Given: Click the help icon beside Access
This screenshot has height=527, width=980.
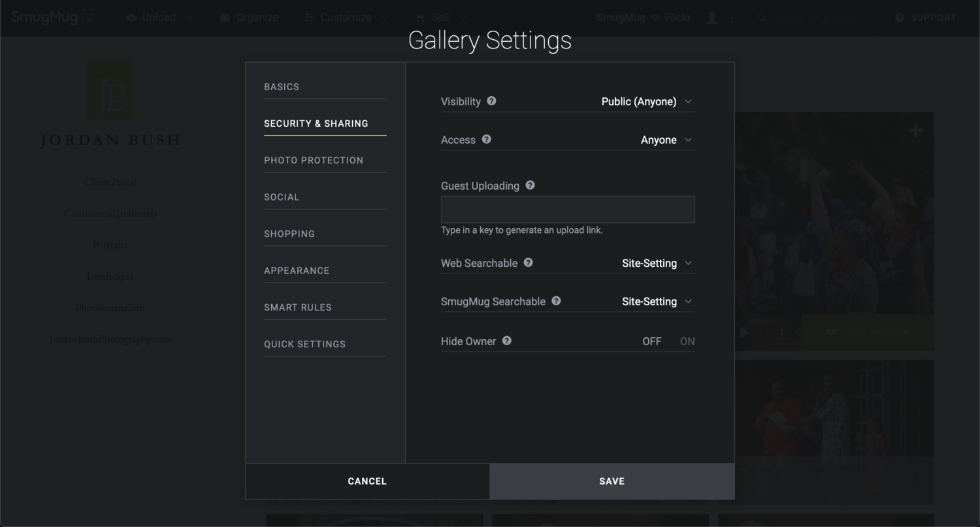Looking at the screenshot, I should tap(486, 139).
